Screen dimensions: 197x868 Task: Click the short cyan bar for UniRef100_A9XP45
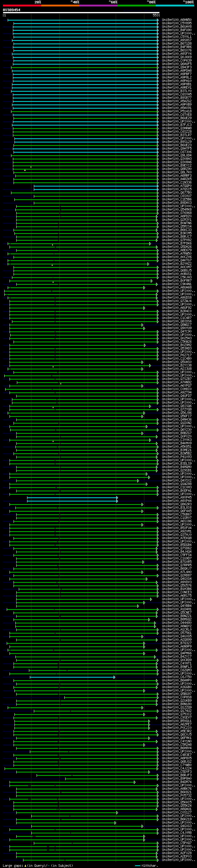pyautogui.click(x=72, y=498)
